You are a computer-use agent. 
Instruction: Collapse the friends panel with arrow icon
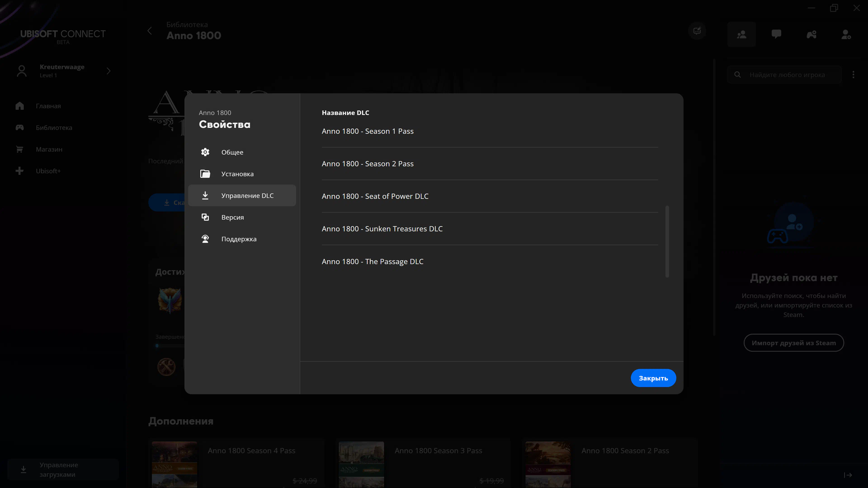(x=848, y=475)
